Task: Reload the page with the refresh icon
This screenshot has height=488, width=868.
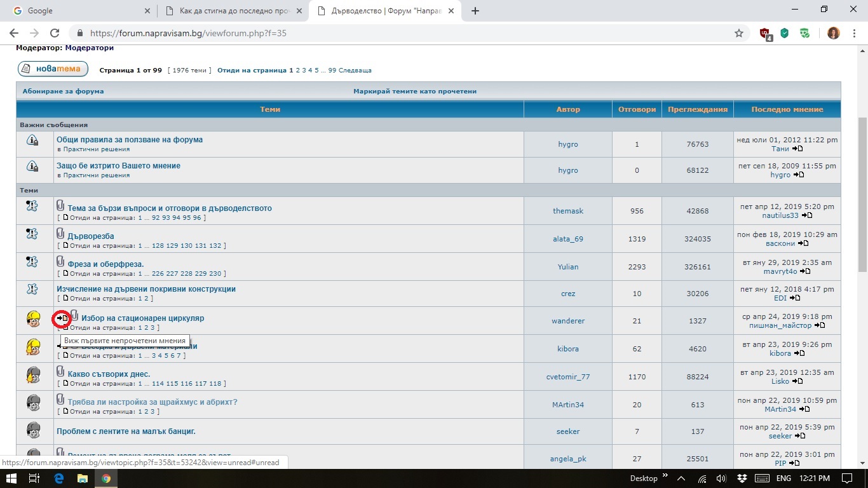Action: point(55,33)
